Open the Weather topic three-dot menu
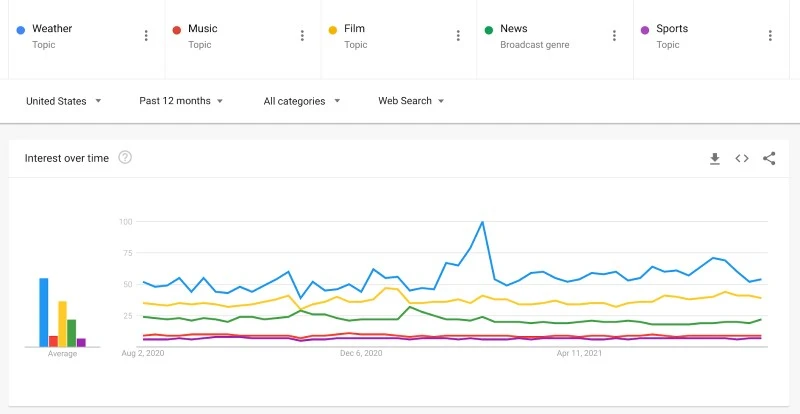The height and width of the screenshot is (414, 800). tap(146, 36)
